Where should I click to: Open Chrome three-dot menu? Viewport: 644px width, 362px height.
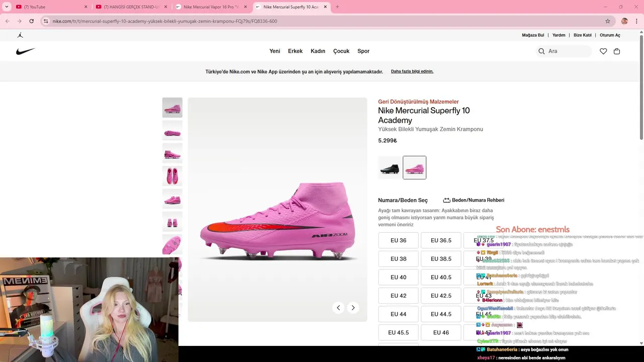(636, 21)
